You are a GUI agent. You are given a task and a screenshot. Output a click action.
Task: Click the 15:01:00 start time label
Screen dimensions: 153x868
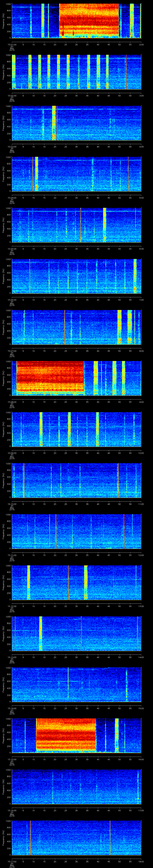click(x=12, y=44)
